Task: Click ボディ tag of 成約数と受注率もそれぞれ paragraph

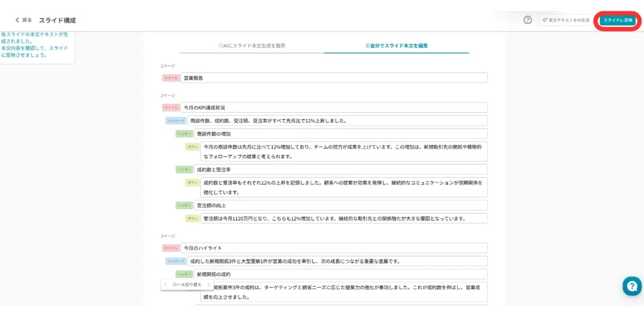Action: point(192,183)
